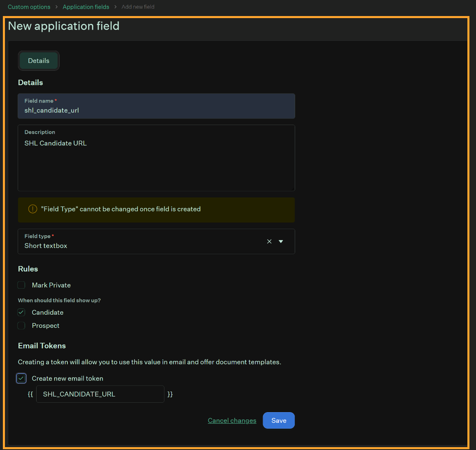476x450 pixels.
Task: Click the Field name input
Action: click(156, 106)
